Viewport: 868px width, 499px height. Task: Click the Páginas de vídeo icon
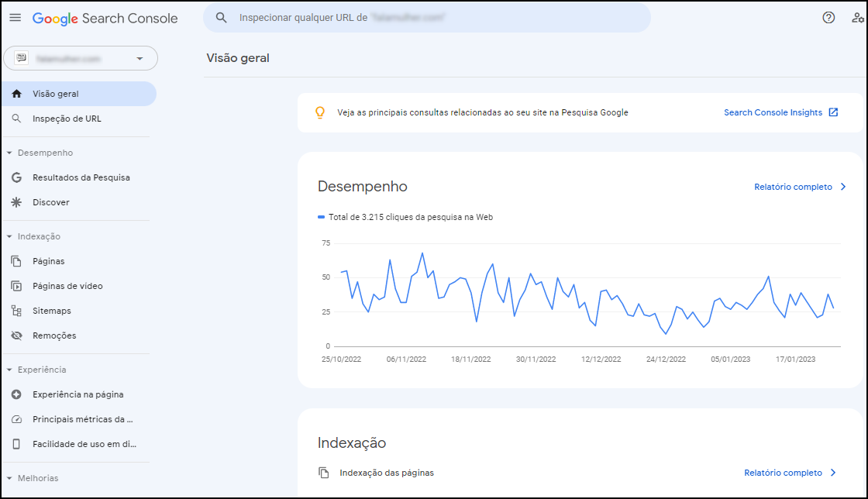point(16,286)
